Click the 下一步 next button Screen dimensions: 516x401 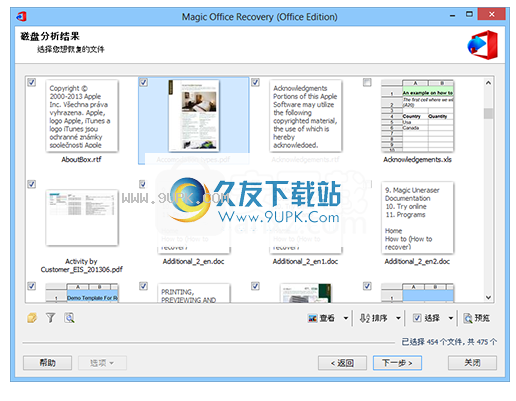(397, 363)
